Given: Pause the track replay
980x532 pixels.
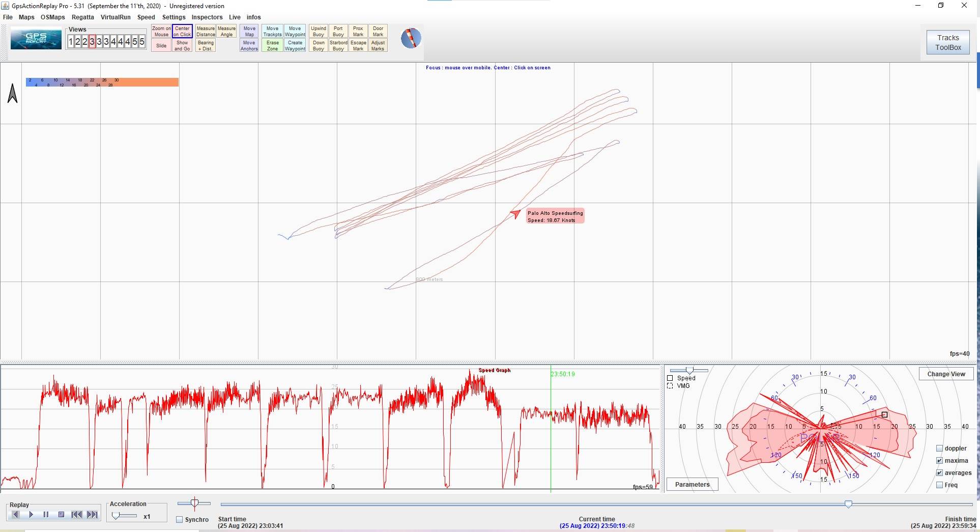Looking at the screenshot, I should 46,515.
